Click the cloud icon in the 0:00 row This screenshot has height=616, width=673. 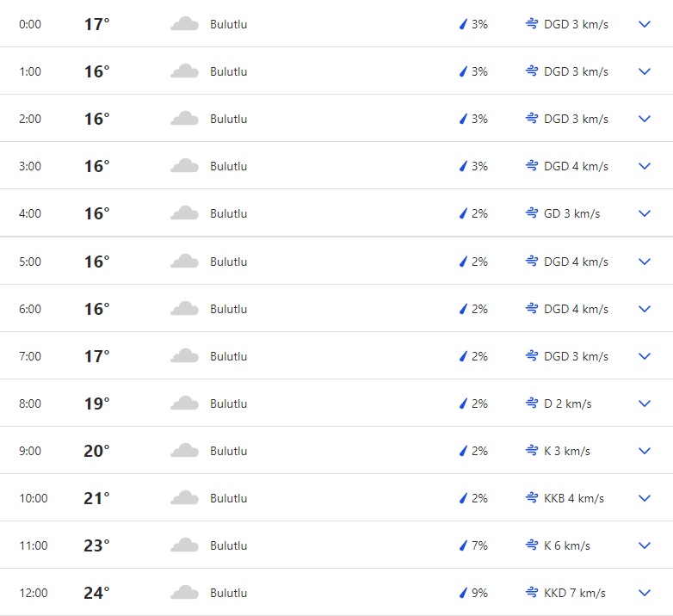click(x=184, y=24)
